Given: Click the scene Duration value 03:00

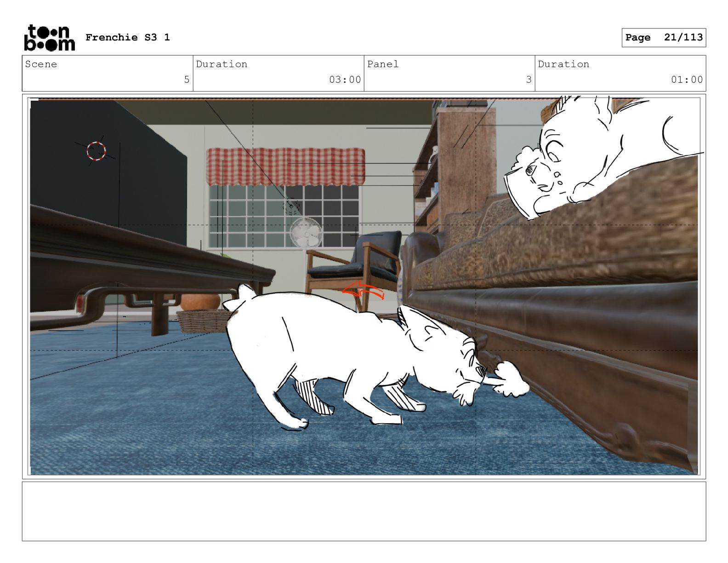Looking at the screenshot, I should [x=345, y=80].
